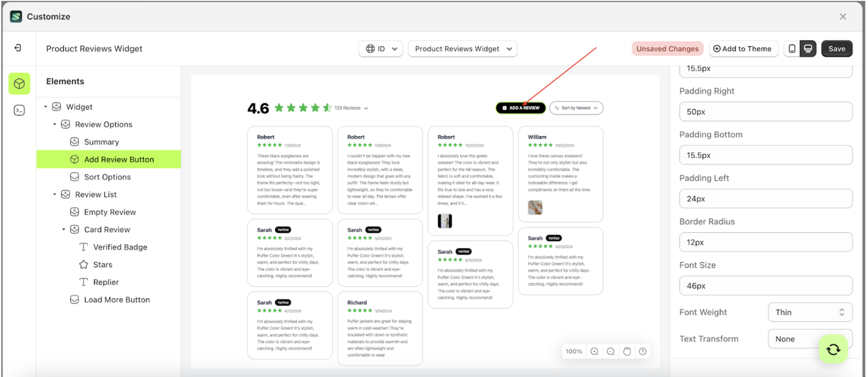The image size is (868, 377).
Task: Click the globe icon in language selector
Action: [x=371, y=49]
